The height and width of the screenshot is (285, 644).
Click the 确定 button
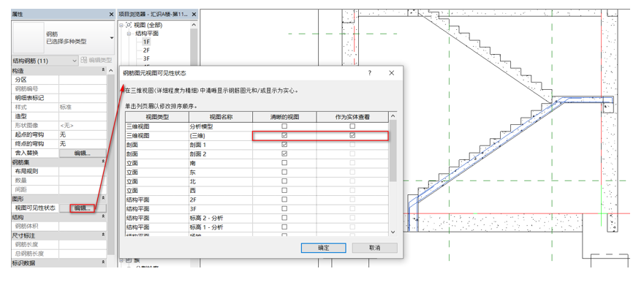point(323,248)
